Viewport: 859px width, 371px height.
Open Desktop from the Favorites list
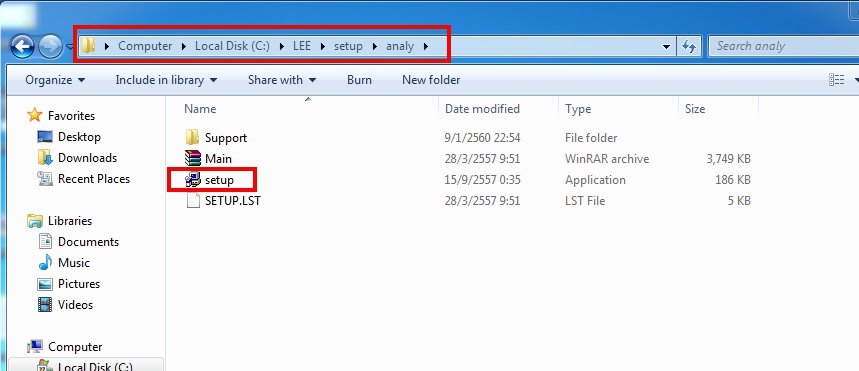pos(79,137)
